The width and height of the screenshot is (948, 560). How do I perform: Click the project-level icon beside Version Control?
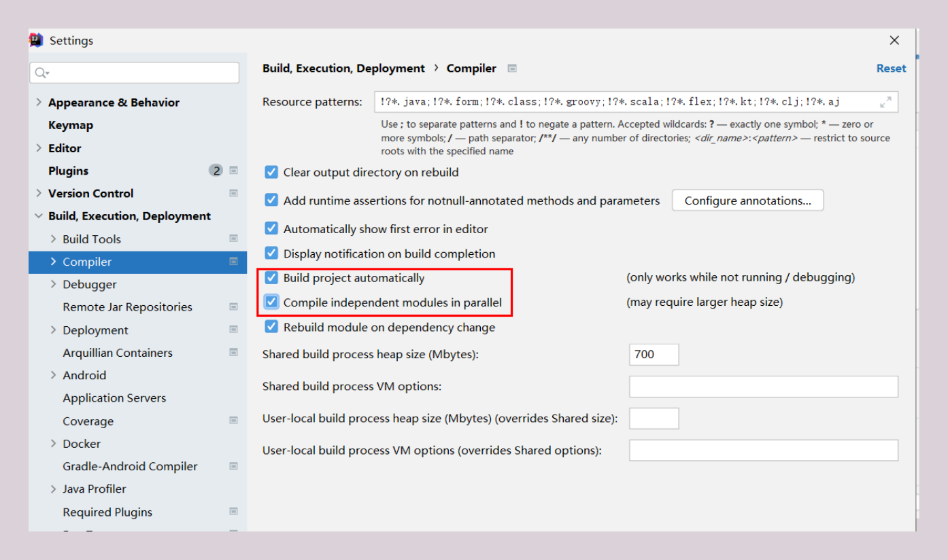(233, 193)
